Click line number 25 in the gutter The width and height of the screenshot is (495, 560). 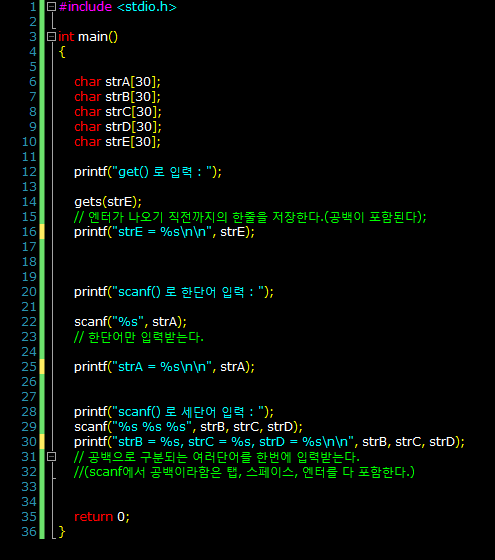coord(29,367)
